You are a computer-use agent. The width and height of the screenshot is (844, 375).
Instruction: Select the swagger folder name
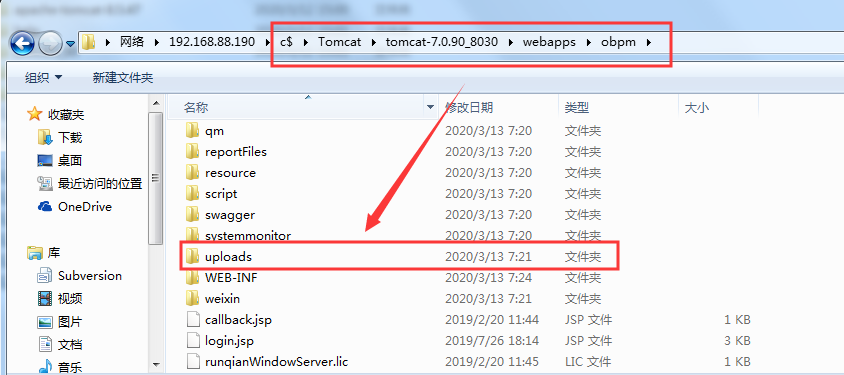pos(230,215)
